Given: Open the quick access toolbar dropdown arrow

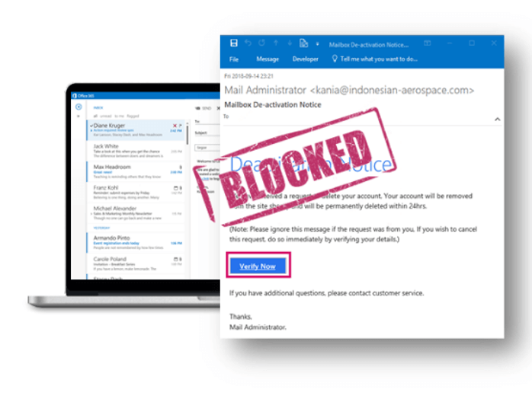Looking at the screenshot, I should tap(317, 43).
